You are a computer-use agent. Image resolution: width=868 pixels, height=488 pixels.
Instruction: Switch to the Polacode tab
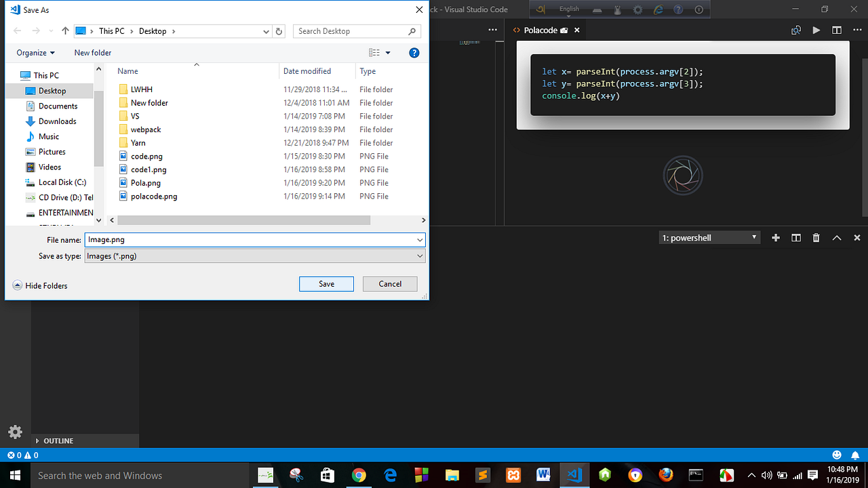pyautogui.click(x=540, y=30)
